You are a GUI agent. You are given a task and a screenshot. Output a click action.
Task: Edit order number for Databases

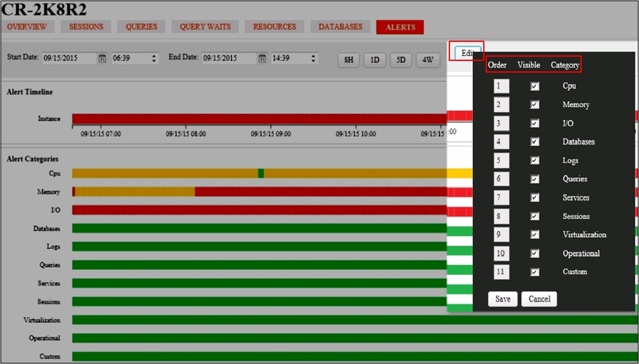click(501, 141)
